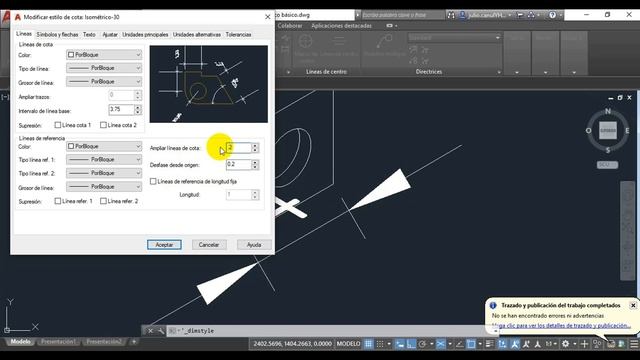This screenshot has height=360, width=640.
Task: Click the Aceptar button
Action: click(x=164, y=245)
